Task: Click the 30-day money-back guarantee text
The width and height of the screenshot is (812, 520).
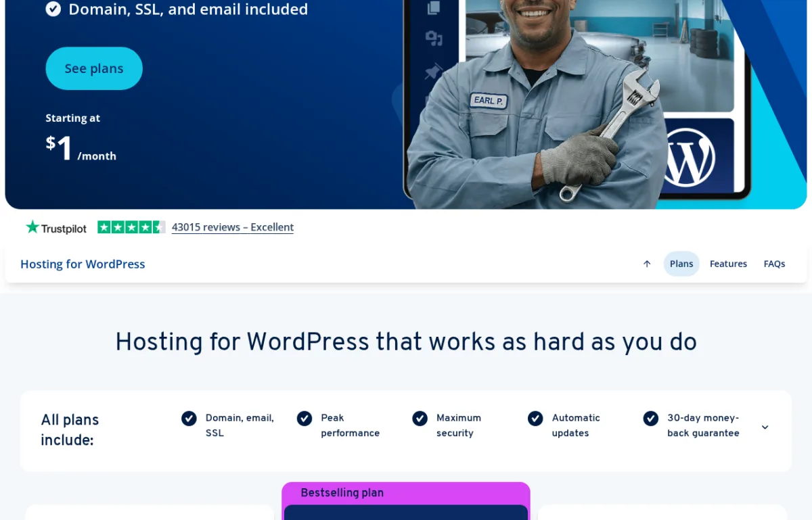Action: (x=703, y=425)
